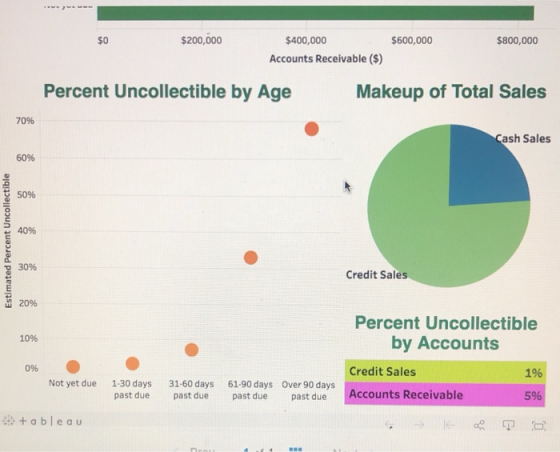This screenshot has width=560, height=452.
Task: Click the 31-60 days past due axis label
Action: [x=191, y=390]
